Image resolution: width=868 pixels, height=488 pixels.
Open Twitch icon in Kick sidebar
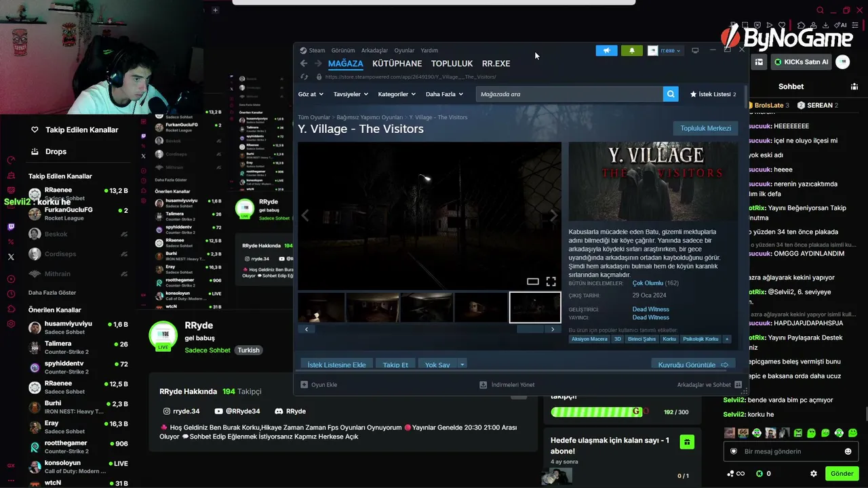(11, 227)
